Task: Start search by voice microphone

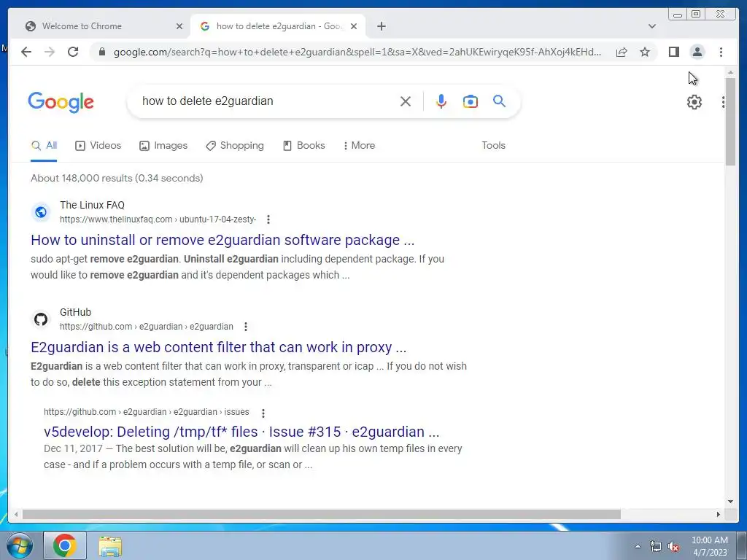Action: pos(441,101)
